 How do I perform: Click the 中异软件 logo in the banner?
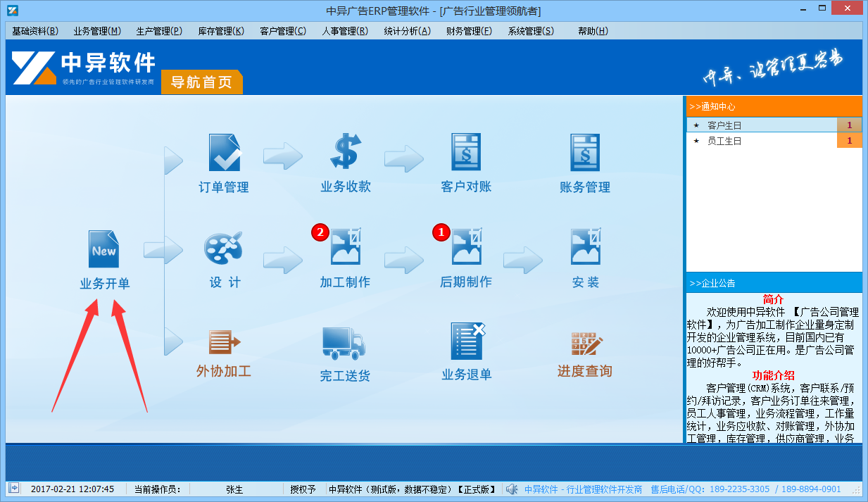(x=84, y=68)
